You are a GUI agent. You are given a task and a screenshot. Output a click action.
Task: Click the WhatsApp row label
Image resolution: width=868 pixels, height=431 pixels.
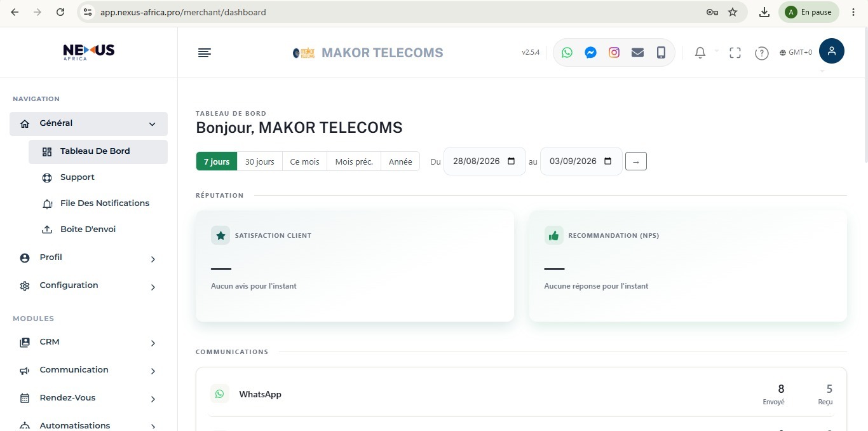(260, 395)
